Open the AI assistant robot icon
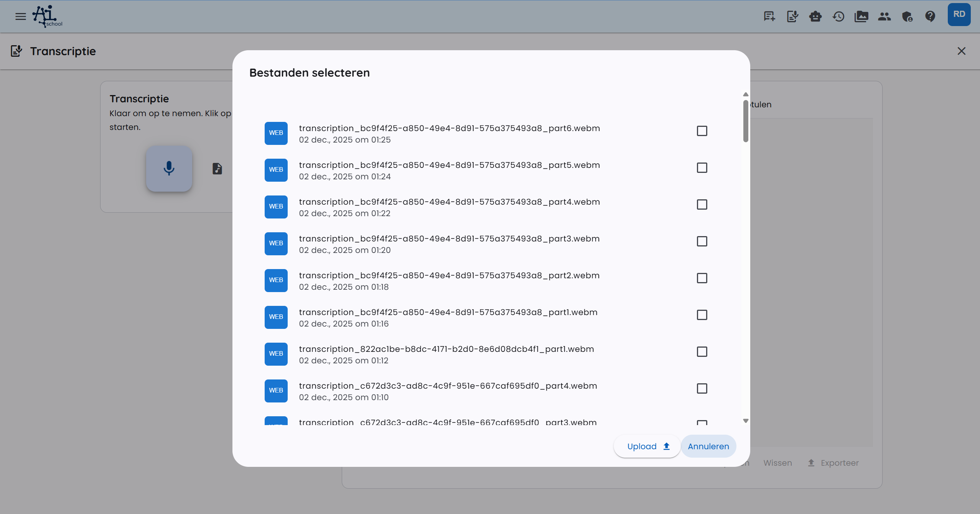The width and height of the screenshot is (980, 514). point(815,16)
